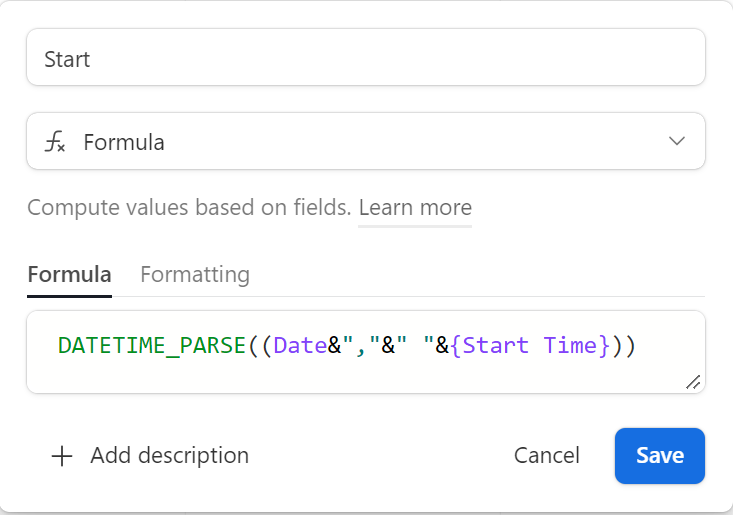Click the DATETIME_PARSE function name

tap(152, 346)
